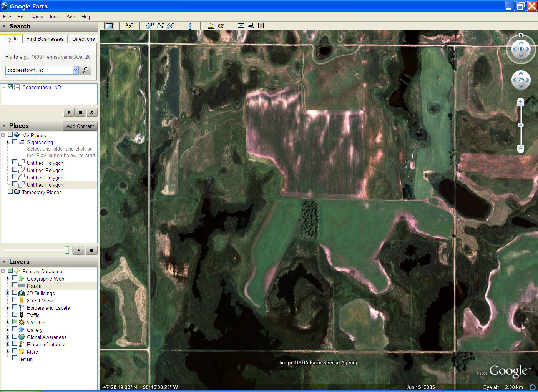Click the North indicator on compass

coord(521,35)
